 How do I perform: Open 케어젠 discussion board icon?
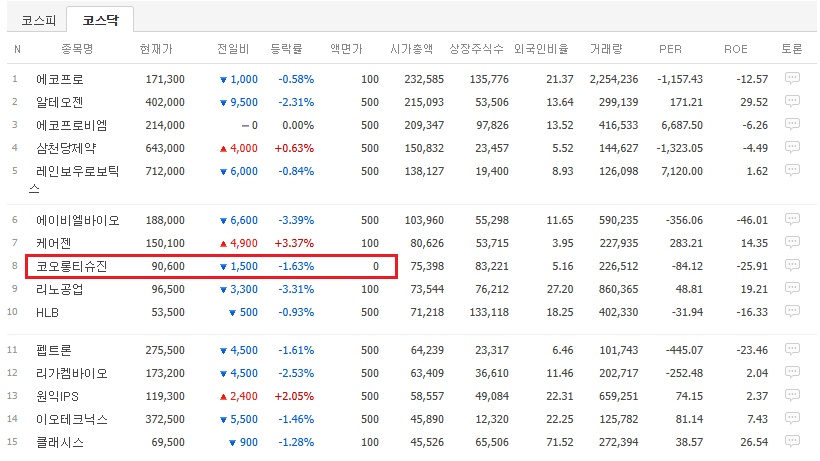click(x=792, y=243)
